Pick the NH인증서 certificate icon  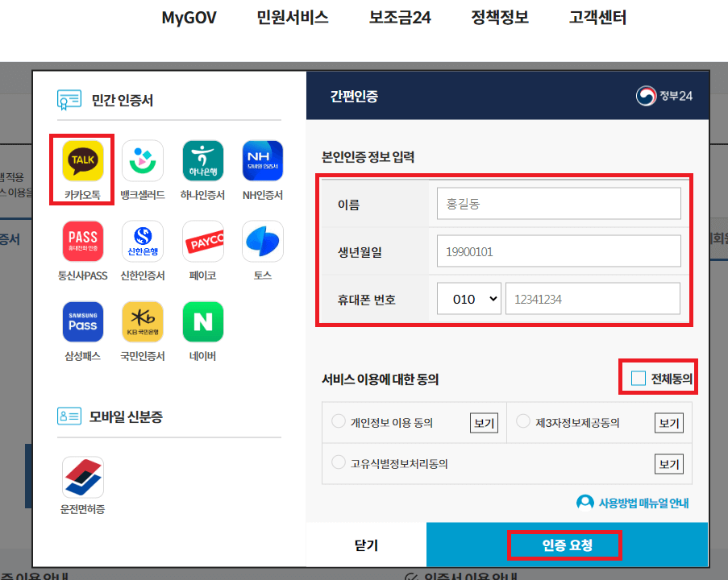click(263, 160)
